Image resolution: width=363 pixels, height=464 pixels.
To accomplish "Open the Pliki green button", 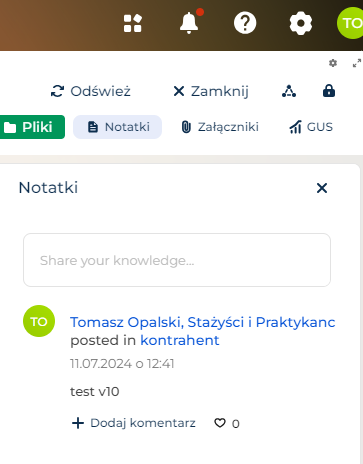I will [32, 127].
